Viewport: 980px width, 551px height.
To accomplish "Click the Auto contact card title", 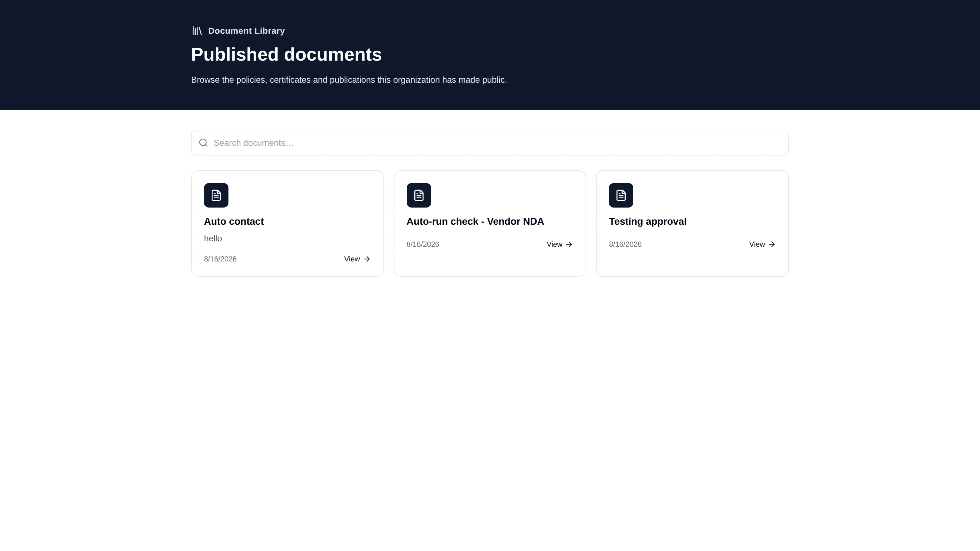I will click(234, 221).
